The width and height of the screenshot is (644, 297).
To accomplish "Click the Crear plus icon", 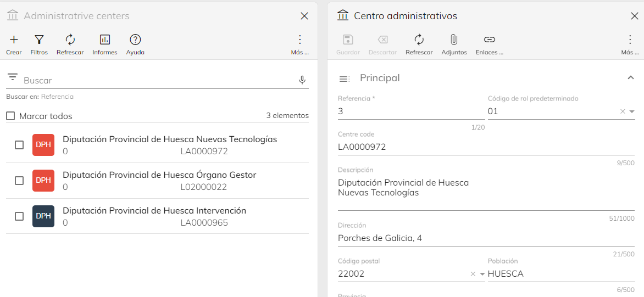I will [14, 40].
